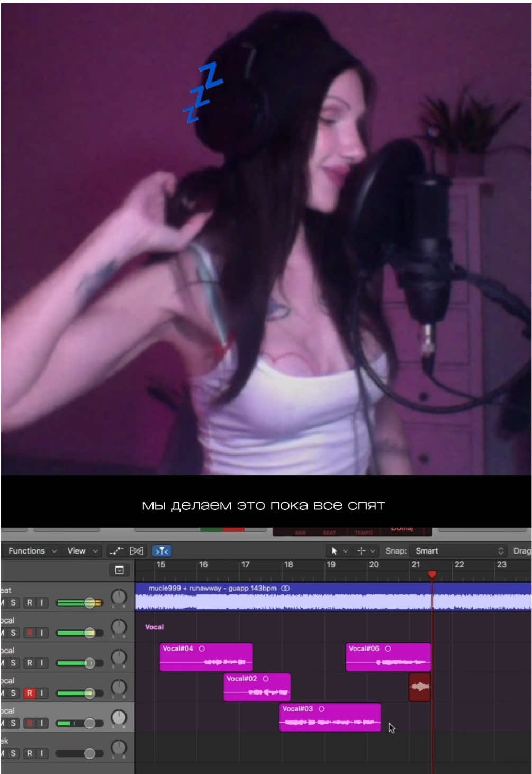Solo the track containing Vocal#04
Viewport: 532px width, 774px height.
[13, 663]
